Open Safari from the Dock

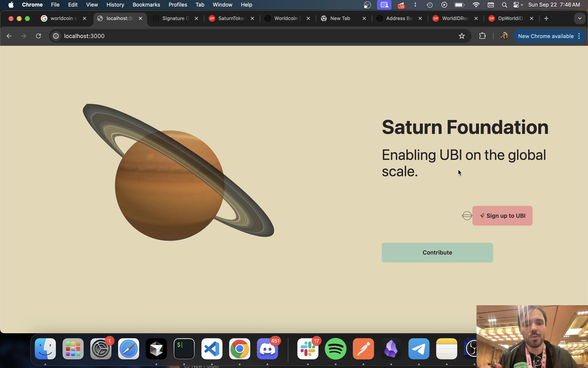tap(129, 349)
